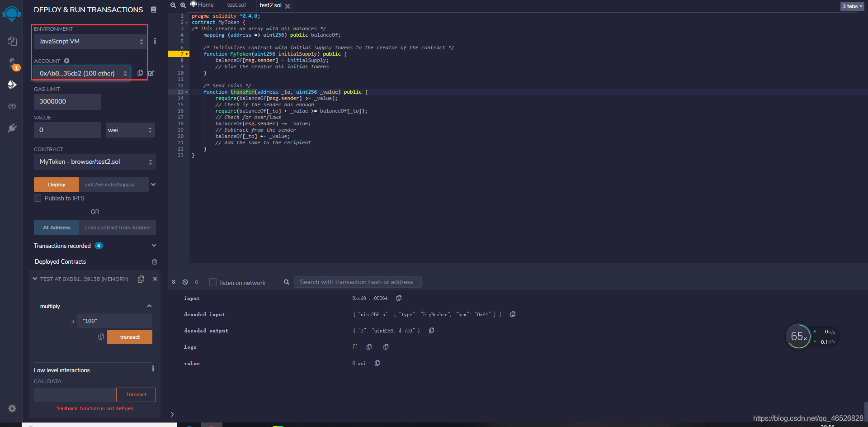This screenshot has height=427, width=868.
Task: Click the pending transactions count 0
Action: (x=197, y=282)
